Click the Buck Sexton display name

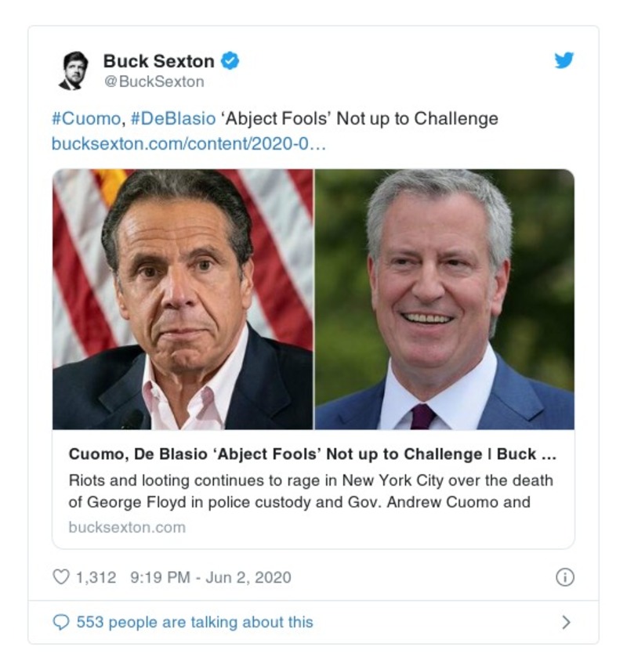[x=159, y=60]
